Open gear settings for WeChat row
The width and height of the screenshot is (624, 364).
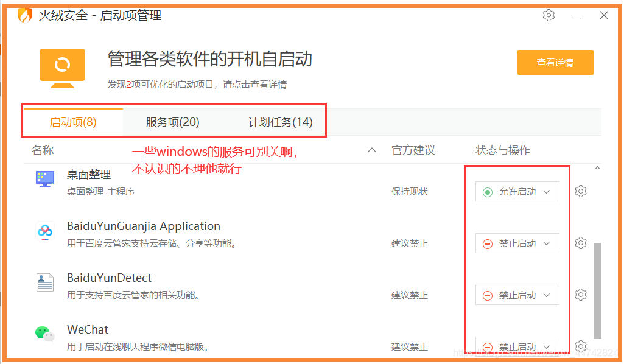coord(581,346)
